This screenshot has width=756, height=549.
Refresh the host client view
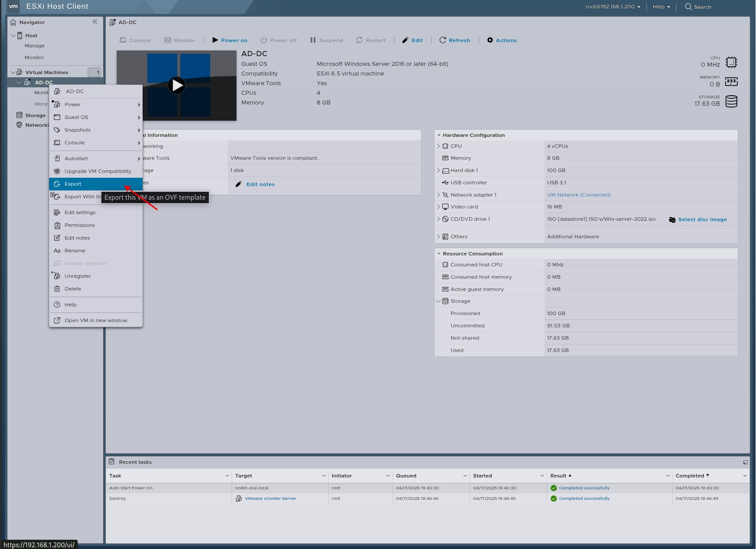455,40
